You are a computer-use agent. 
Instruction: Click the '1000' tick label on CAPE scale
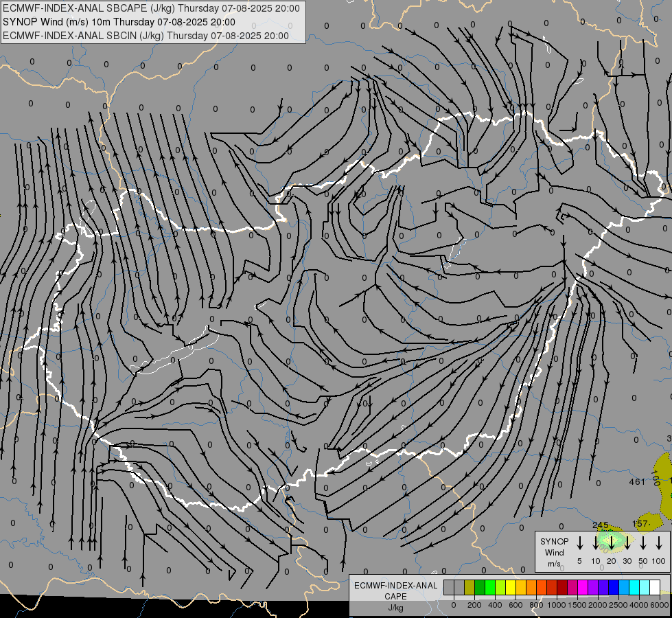pos(557,605)
